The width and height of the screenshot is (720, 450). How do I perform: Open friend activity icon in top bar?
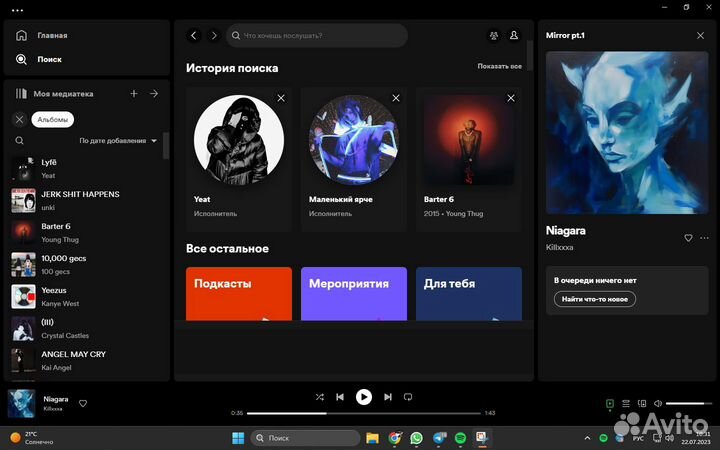[x=494, y=35]
